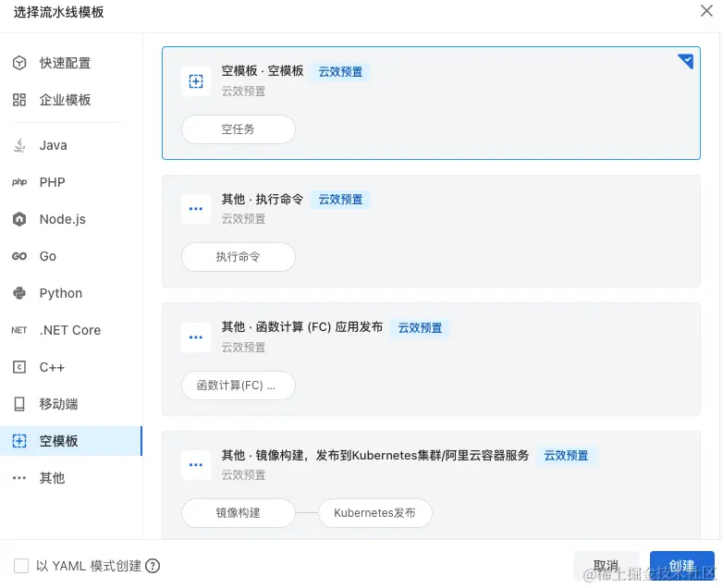
Task: Open the 快速配置 category
Action: click(71, 63)
